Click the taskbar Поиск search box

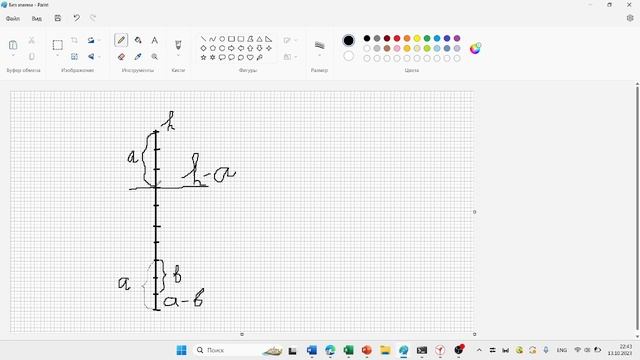pos(239,350)
